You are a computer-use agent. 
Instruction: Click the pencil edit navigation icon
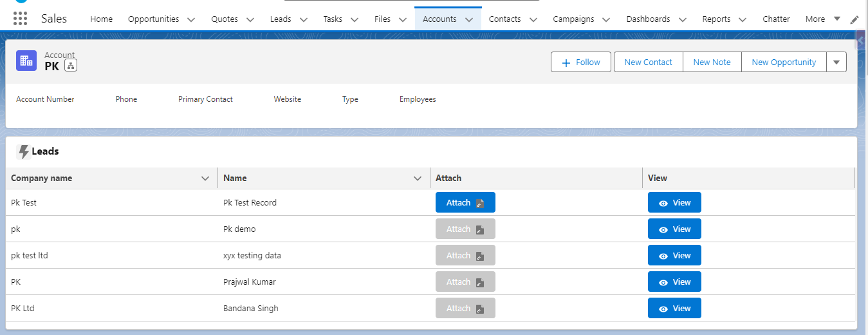click(x=854, y=19)
